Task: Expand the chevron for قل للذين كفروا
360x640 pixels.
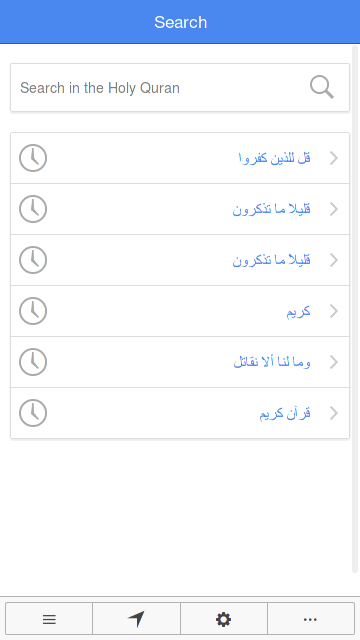Action: 334,158
